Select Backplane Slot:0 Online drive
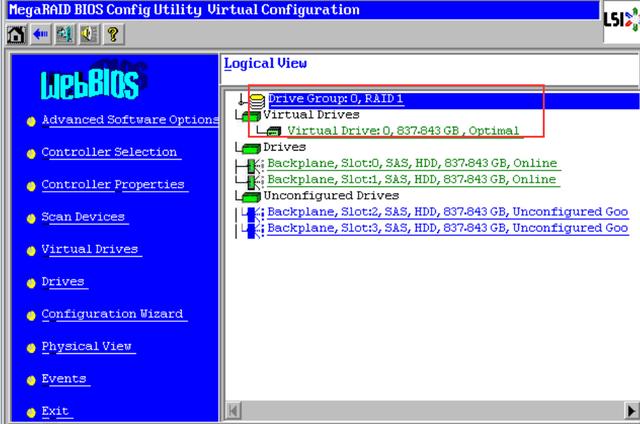The width and height of the screenshot is (640, 424). (412, 164)
